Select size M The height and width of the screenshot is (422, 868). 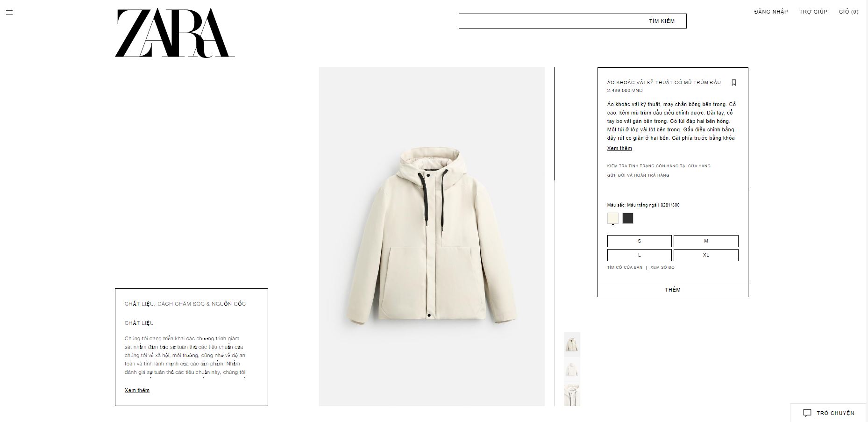pos(706,241)
